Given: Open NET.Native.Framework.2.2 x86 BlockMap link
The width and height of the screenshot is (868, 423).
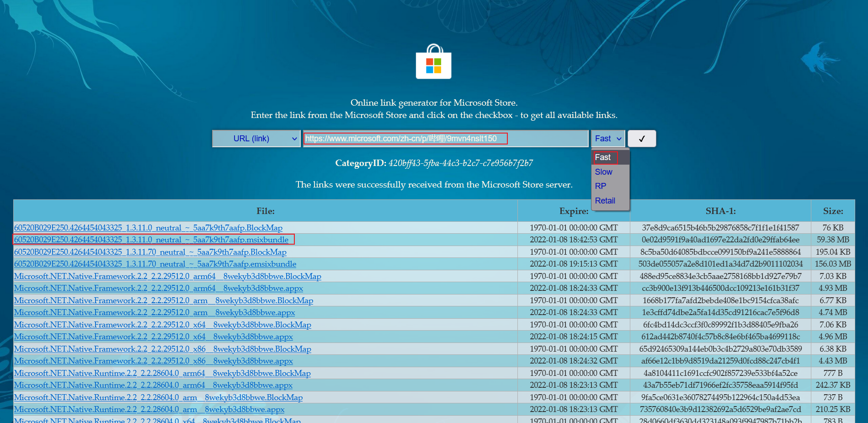Looking at the screenshot, I should pos(163,349).
